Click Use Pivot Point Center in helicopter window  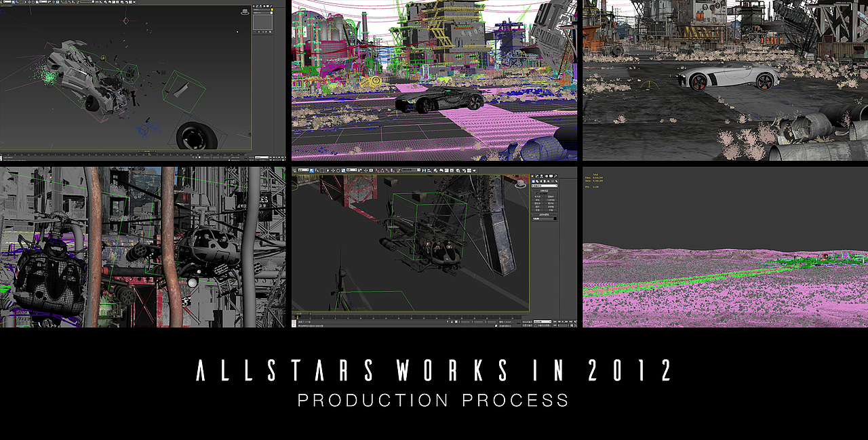(360, 170)
